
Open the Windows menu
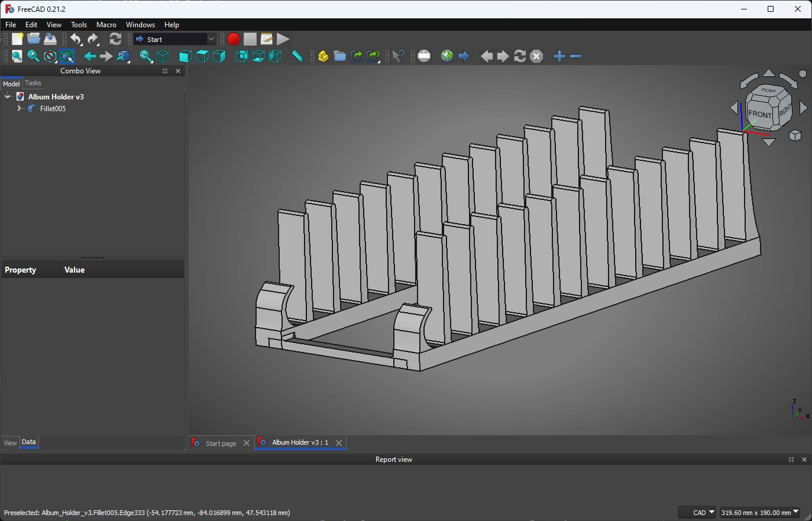[x=140, y=25]
